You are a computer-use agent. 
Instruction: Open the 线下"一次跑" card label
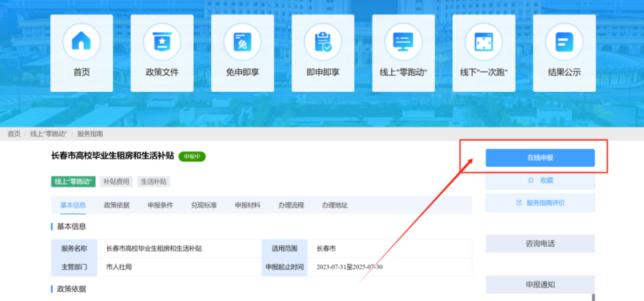pyautogui.click(x=484, y=72)
